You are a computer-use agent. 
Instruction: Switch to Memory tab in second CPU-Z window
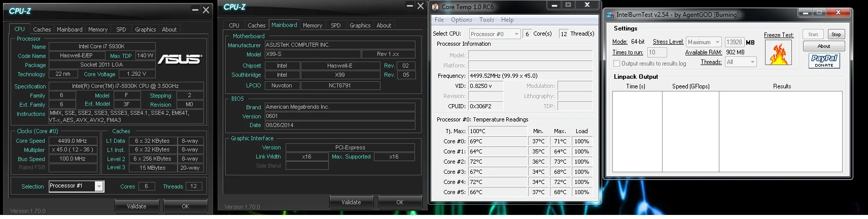click(x=313, y=25)
